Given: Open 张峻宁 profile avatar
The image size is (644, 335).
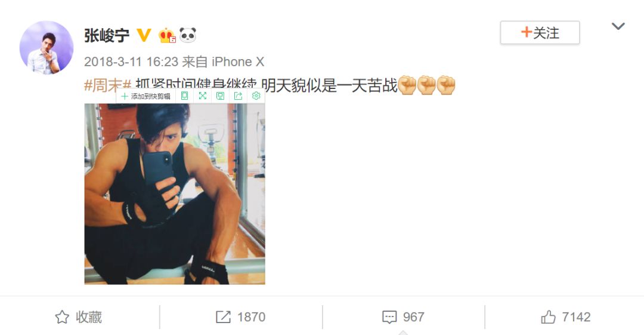Looking at the screenshot, I should point(47,48).
